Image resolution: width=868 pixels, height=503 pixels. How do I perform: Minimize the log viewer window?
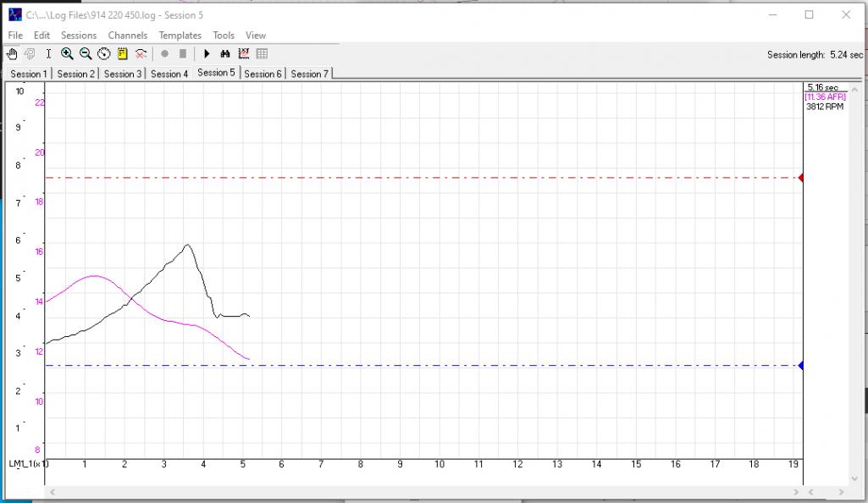(773, 15)
